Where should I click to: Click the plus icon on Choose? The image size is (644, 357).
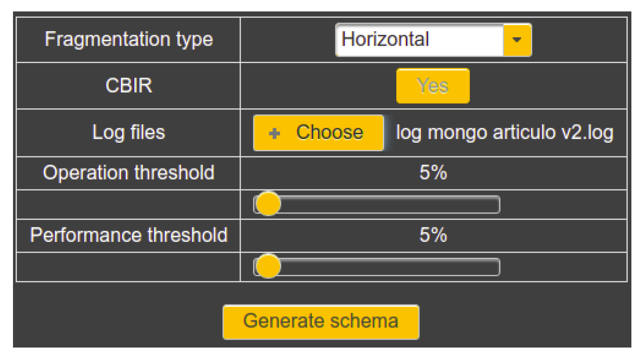click(275, 134)
